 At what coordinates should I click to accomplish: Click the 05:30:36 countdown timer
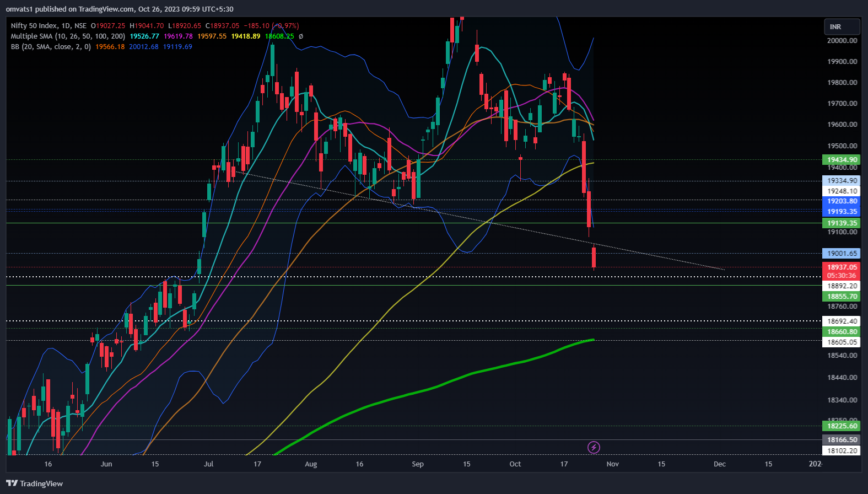842,276
